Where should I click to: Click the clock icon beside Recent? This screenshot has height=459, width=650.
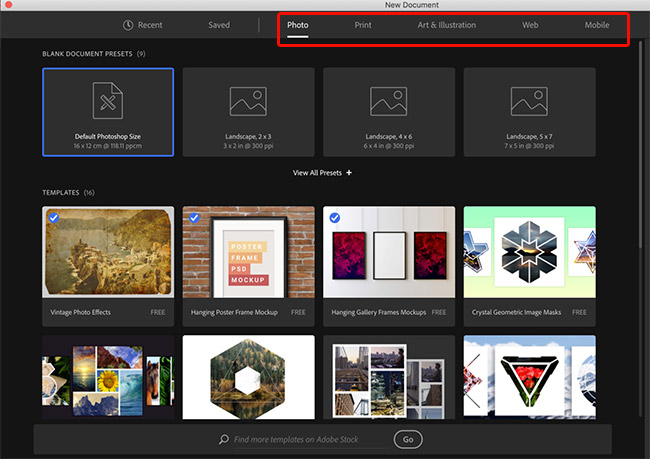tap(128, 25)
